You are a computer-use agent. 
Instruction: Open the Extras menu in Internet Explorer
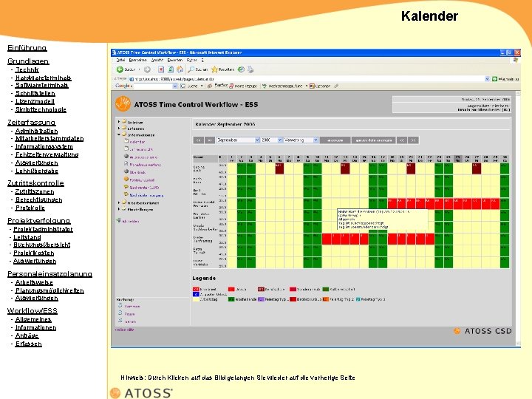point(191,60)
